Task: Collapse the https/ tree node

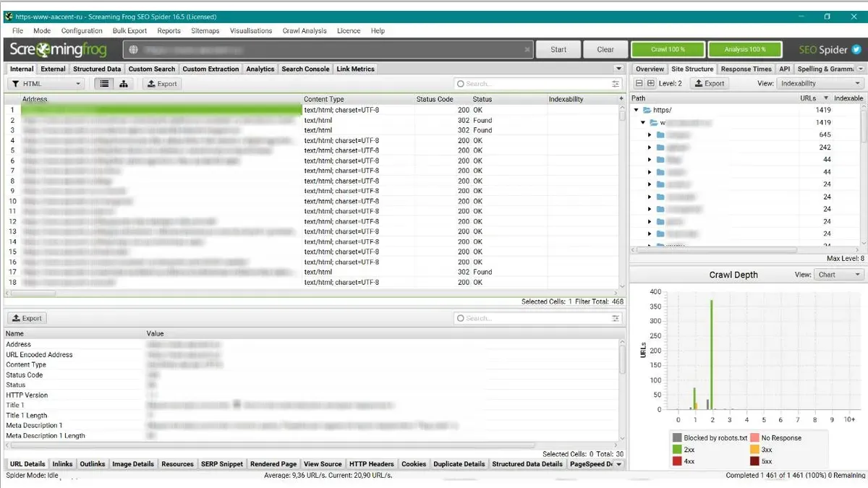Action: point(637,110)
